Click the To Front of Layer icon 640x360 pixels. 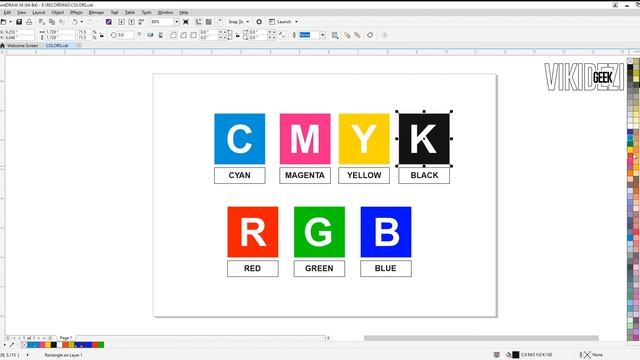click(347, 35)
